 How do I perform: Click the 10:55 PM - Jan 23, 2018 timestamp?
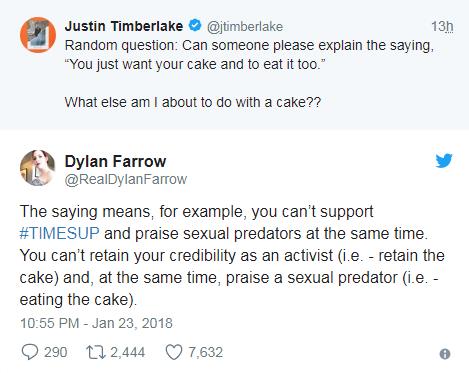96,323
